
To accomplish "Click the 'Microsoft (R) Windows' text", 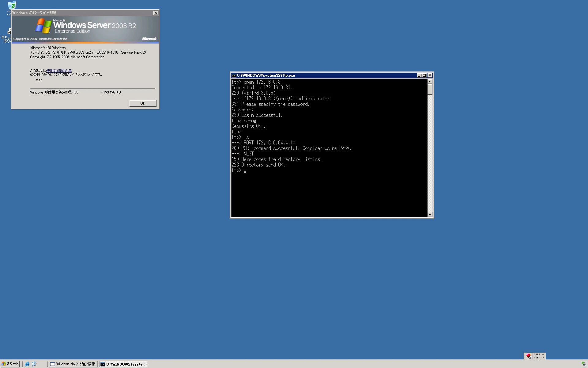I will [48, 48].
